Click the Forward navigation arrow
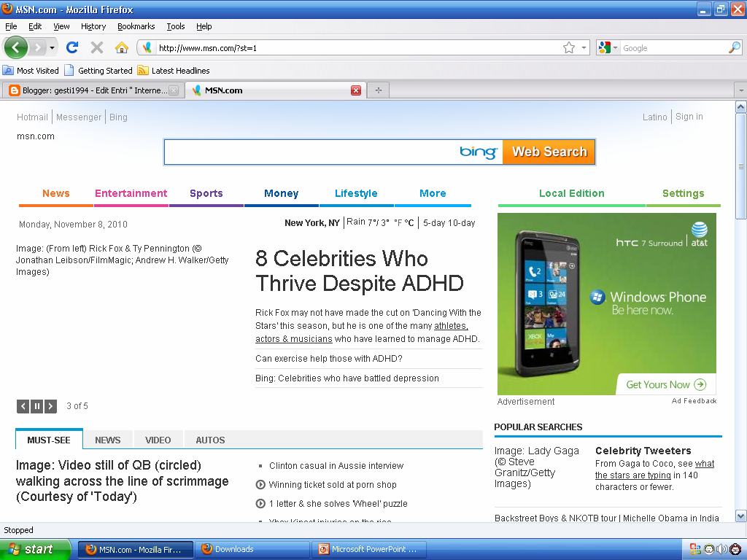747x560 pixels. [x=38, y=47]
